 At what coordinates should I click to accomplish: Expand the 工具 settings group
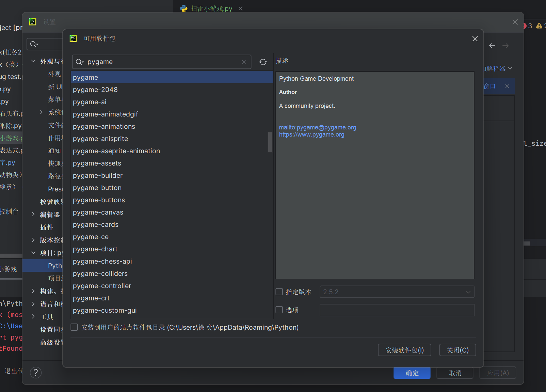click(x=33, y=316)
